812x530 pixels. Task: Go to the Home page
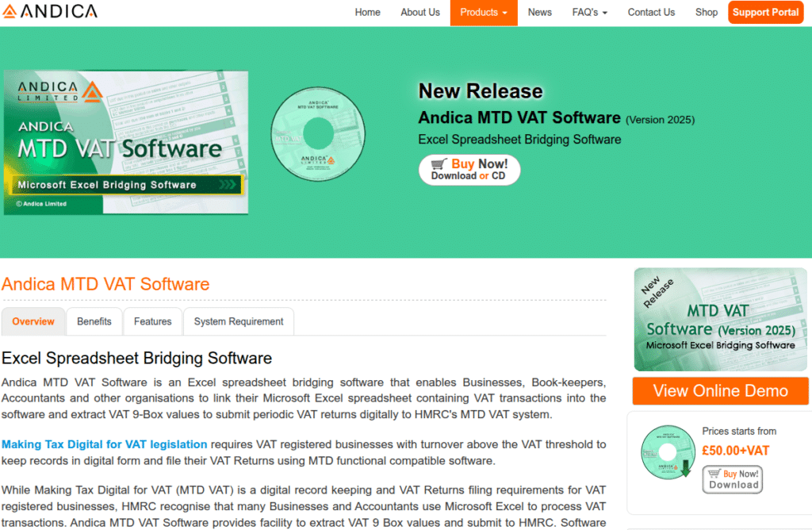point(368,13)
